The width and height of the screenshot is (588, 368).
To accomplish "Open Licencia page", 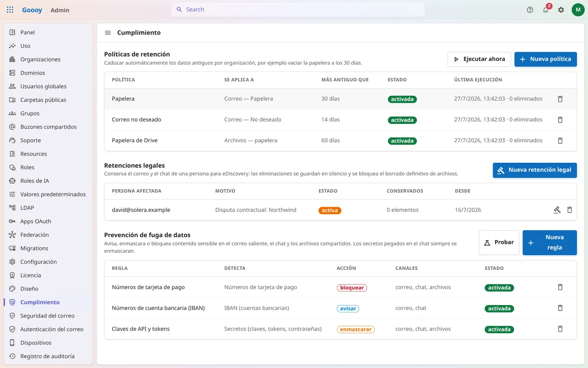I will (48, 275).
